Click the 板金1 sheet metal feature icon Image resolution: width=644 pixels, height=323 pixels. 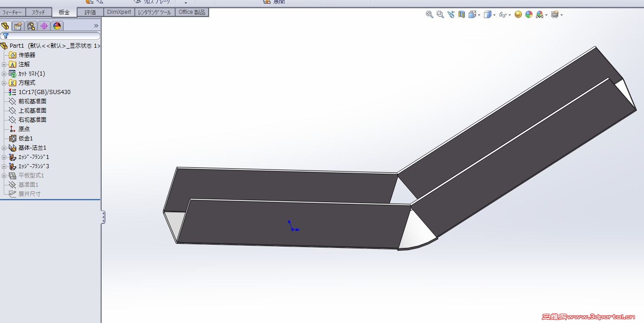pyautogui.click(x=13, y=139)
